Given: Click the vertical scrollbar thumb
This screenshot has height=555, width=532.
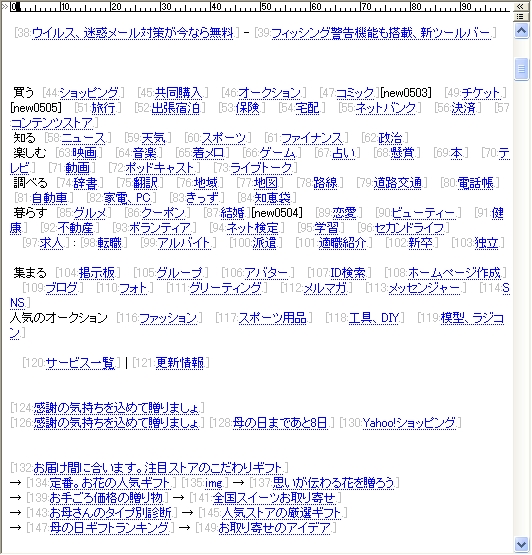Looking at the screenshot, I should 521,69.
